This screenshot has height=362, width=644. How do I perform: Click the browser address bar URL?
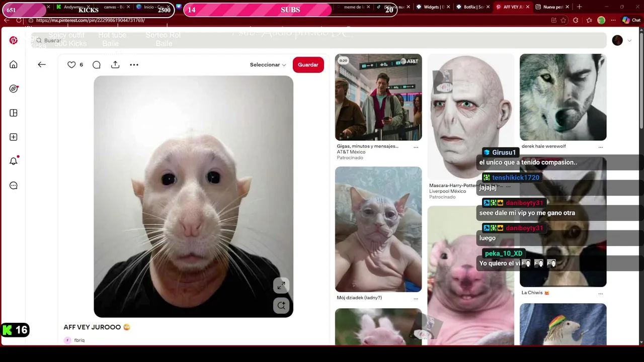[x=91, y=20]
